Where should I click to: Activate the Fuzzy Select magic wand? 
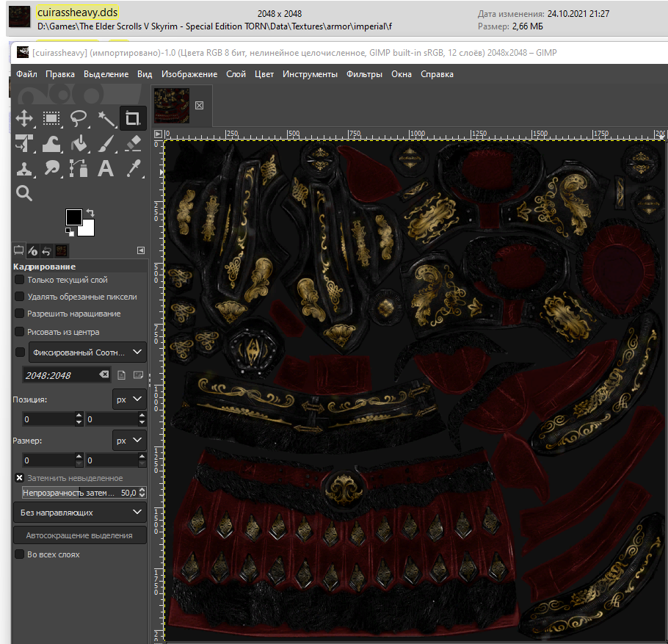click(106, 118)
